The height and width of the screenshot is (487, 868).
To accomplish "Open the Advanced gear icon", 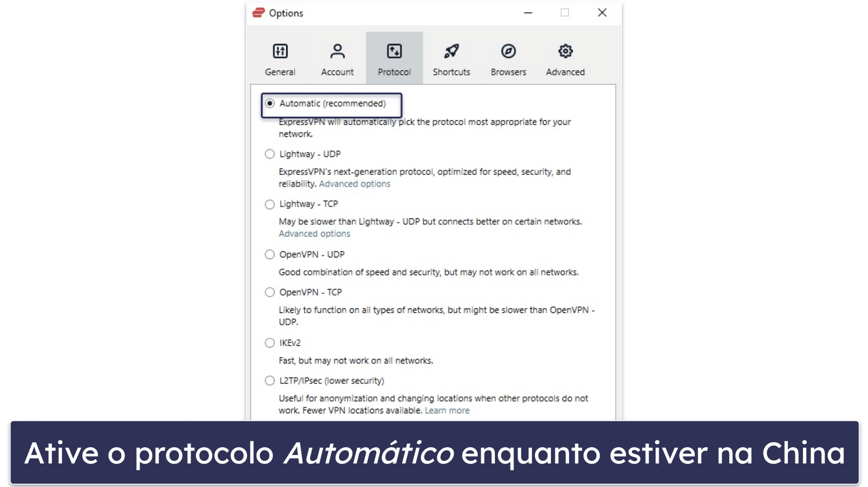I will 565,51.
